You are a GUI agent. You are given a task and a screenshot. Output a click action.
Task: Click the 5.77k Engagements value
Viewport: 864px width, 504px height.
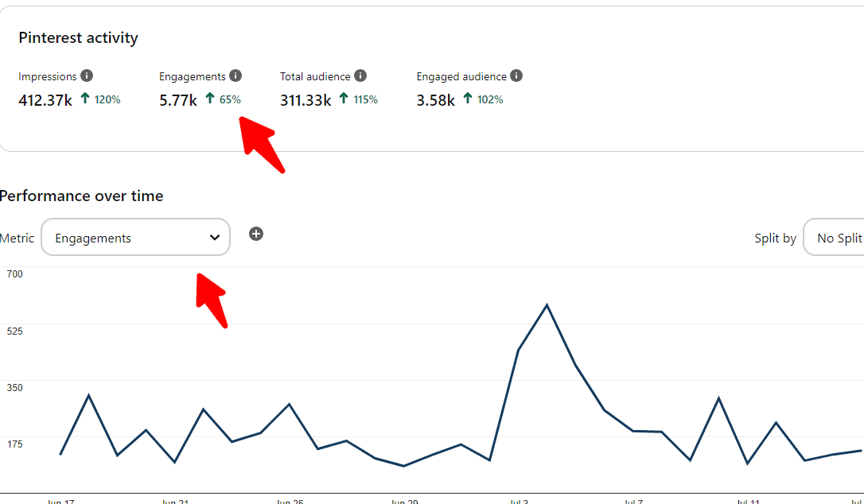178,100
